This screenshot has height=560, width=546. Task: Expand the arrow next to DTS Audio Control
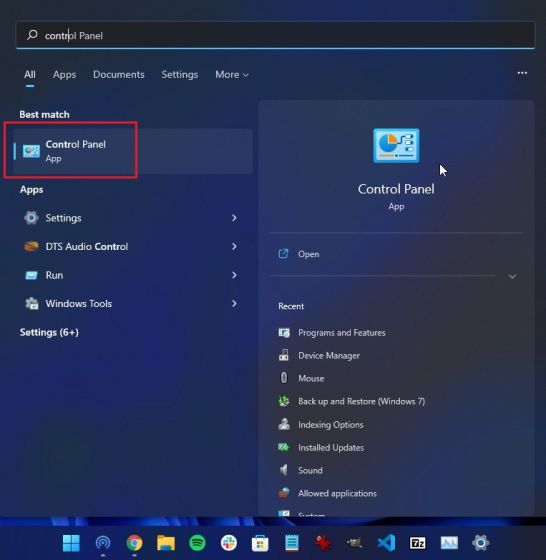click(234, 246)
